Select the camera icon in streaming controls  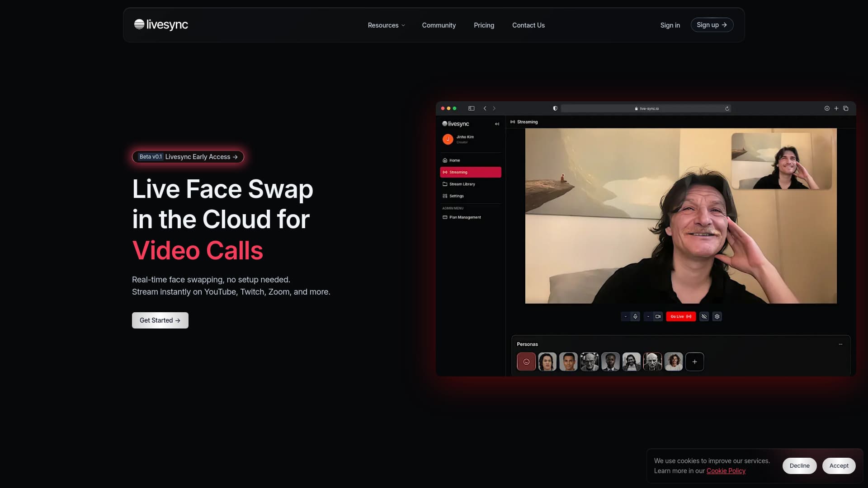pos(658,316)
